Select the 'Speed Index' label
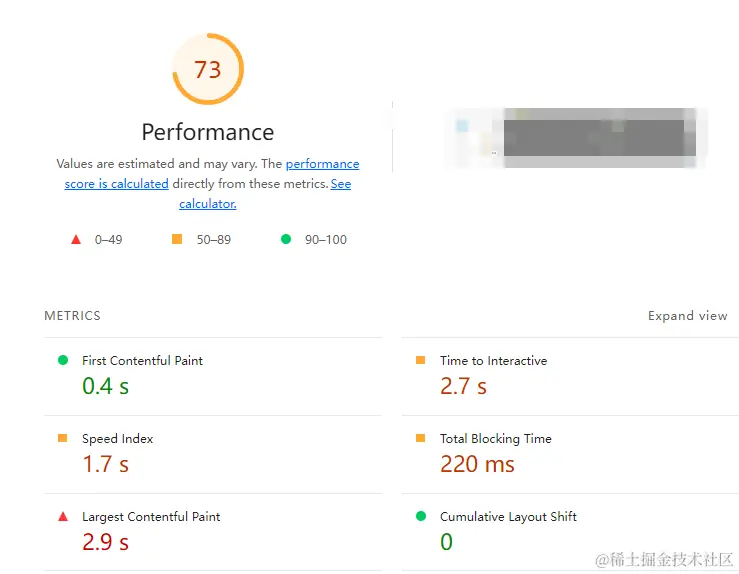 pos(117,439)
